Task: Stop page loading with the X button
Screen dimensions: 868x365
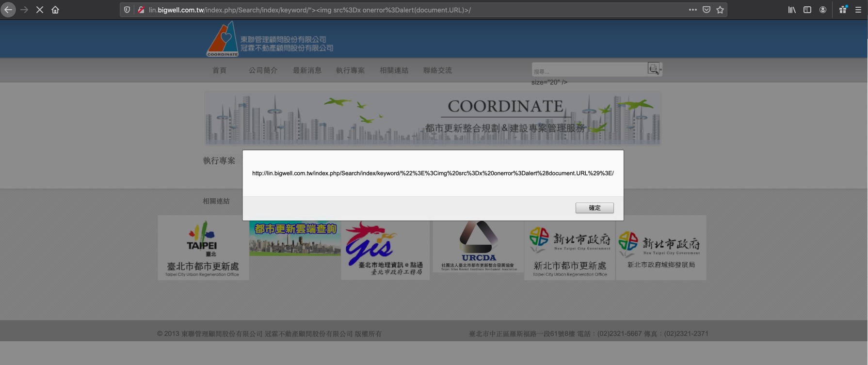Action: (x=40, y=10)
